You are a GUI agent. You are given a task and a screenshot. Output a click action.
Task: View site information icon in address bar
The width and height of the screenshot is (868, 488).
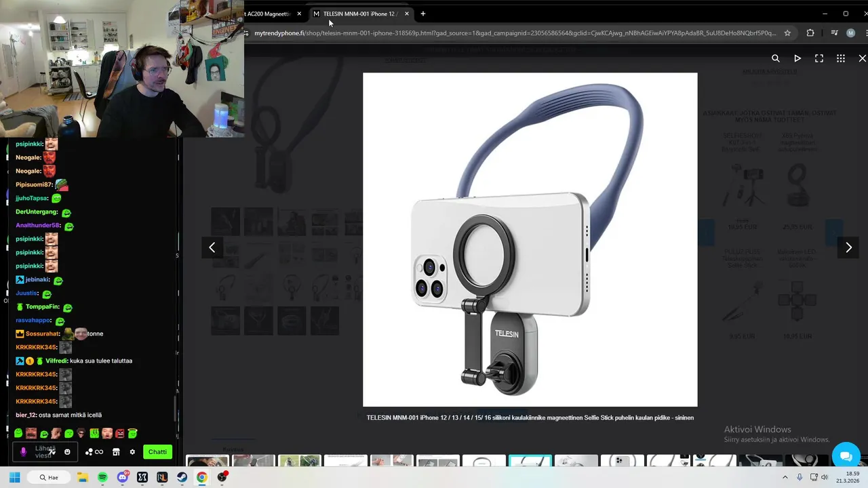click(x=247, y=33)
